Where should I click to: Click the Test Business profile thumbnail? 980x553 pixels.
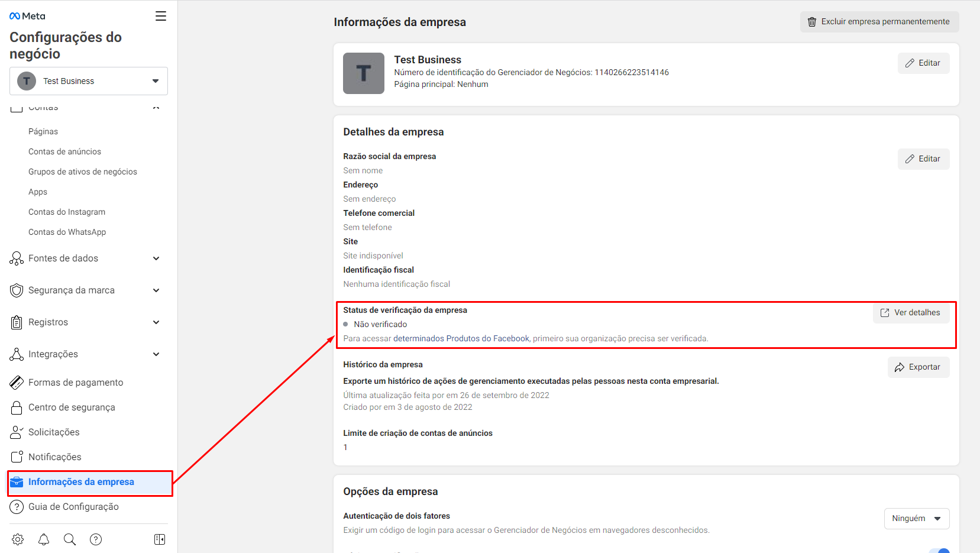[x=364, y=73]
